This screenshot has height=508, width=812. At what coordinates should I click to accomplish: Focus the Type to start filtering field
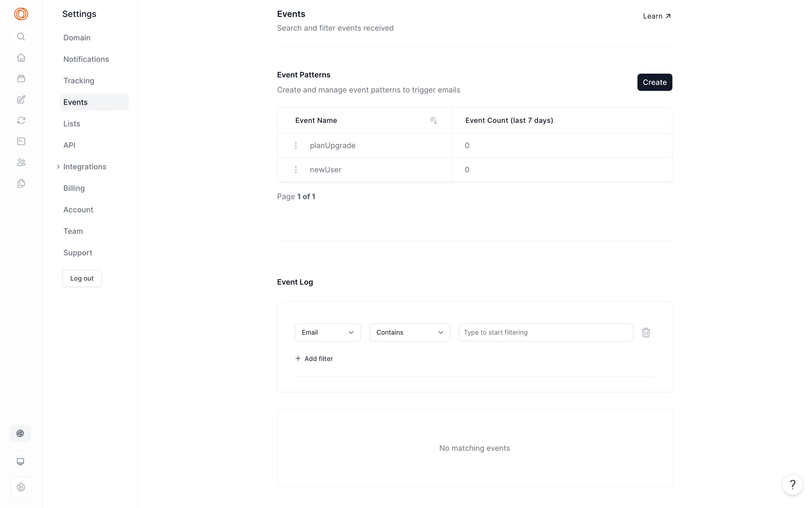(546, 333)
